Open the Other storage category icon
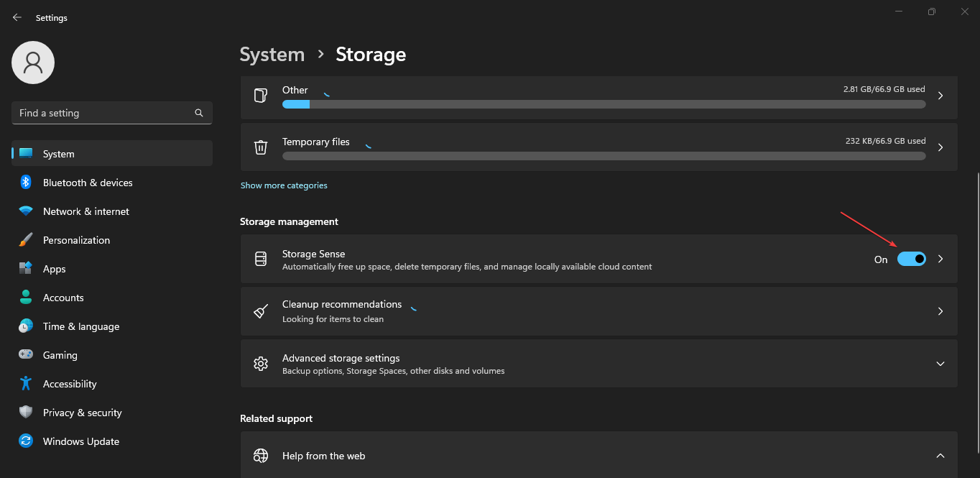The width and height of the screenshot is (980, 478). tap(261, 95)
